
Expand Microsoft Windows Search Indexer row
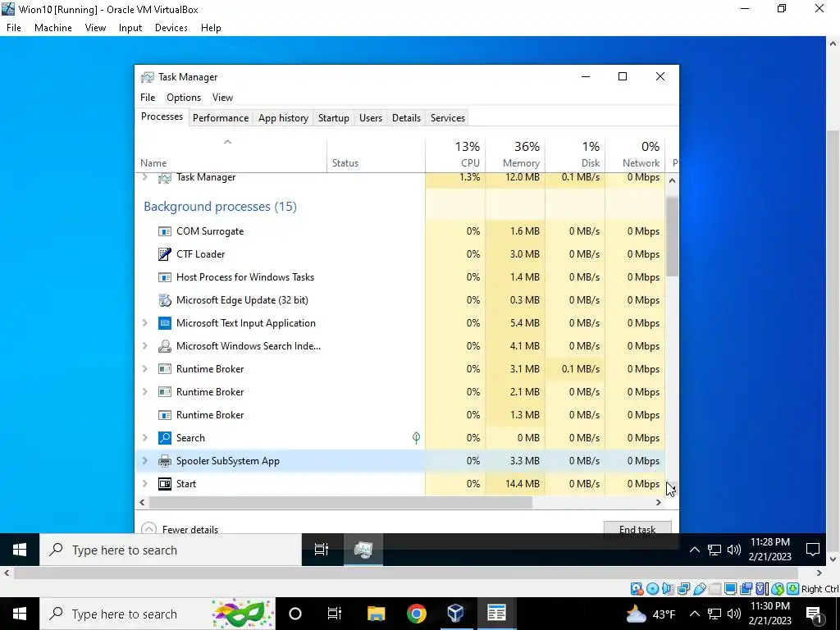tap(144, 346)
